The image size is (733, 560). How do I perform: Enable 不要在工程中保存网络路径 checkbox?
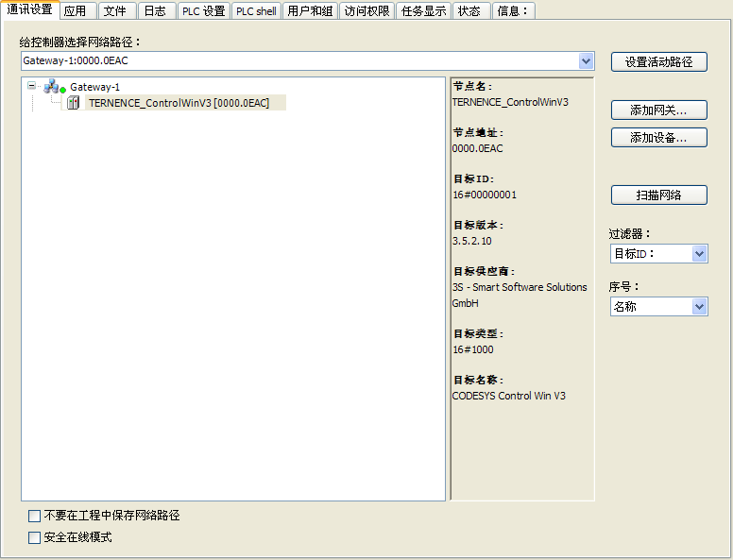tap(35, 516)
